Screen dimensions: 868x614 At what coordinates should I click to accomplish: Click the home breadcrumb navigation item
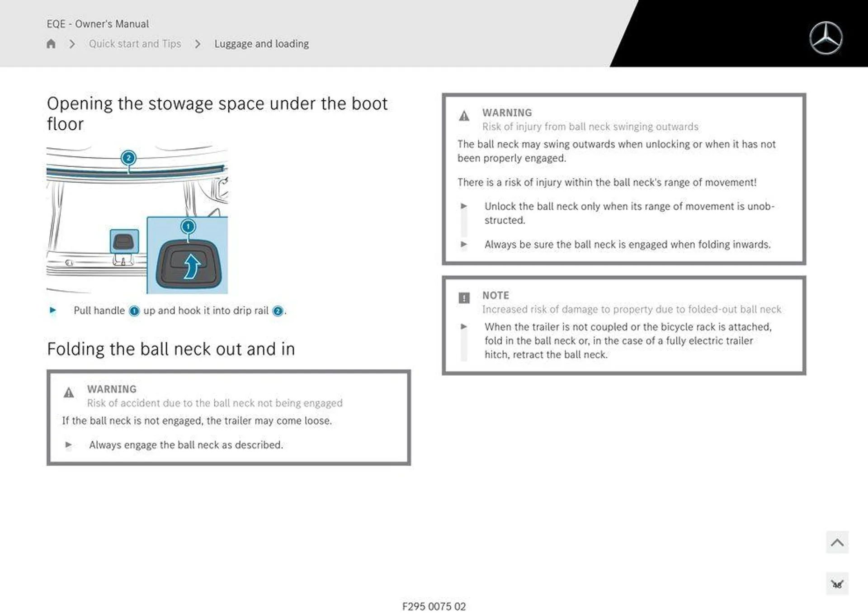[52, 43]
